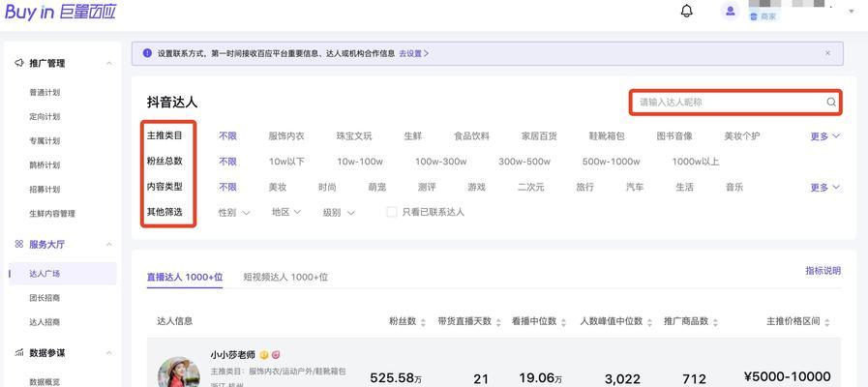The image size is (868, 387).
Task: Filter content type by 旅行
Action: click(x=584, y=187)
